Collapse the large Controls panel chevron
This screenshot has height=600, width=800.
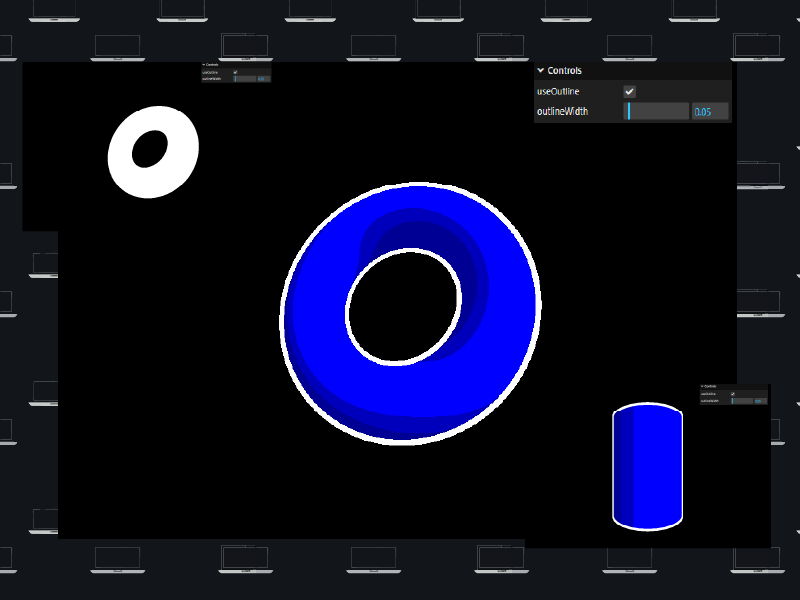coord(541,71)
